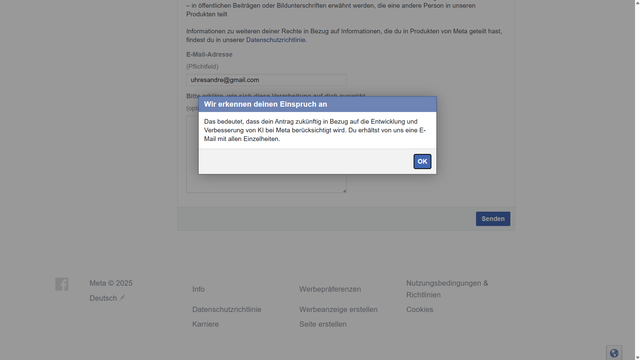Open Werbeanzeige erstellen footer link
This screenshot has width=640, height=360.
(338, 309)
